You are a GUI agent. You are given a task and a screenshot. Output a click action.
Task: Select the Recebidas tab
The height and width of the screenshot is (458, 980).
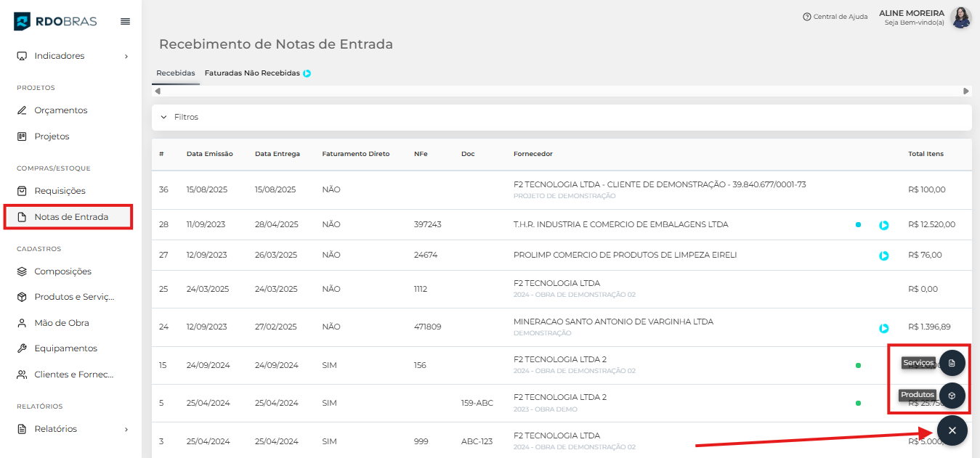pyautogui.click(x=175, y=73)
